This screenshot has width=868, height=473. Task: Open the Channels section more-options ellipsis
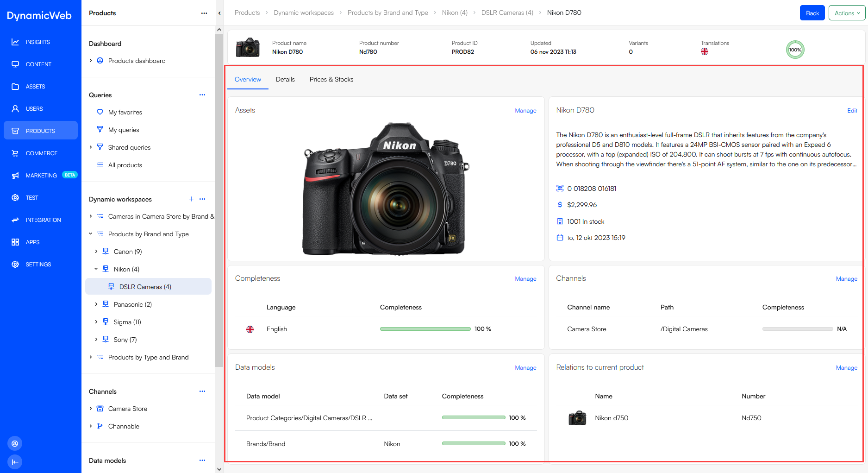[202, 391]
